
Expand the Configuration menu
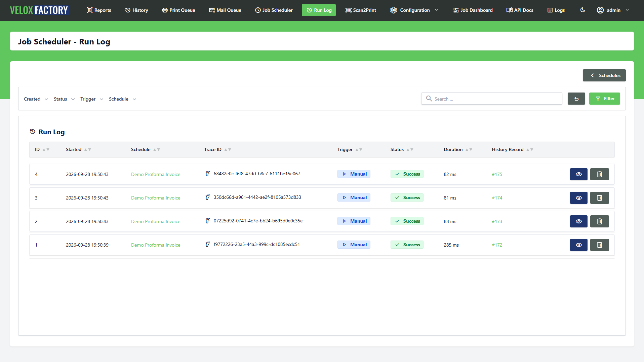pyautogui.click(x=414, y=10)
